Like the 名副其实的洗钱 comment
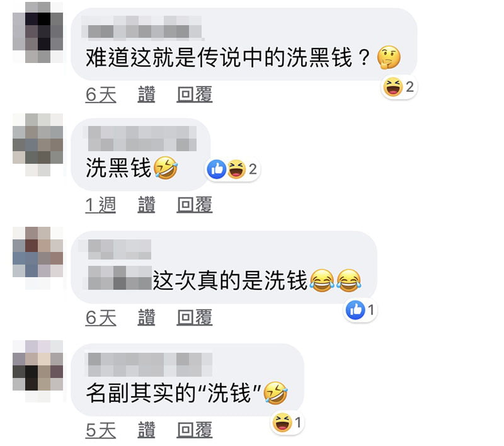Image resolution: width=504 pixels, height=446 pixels. click(146, 430)
